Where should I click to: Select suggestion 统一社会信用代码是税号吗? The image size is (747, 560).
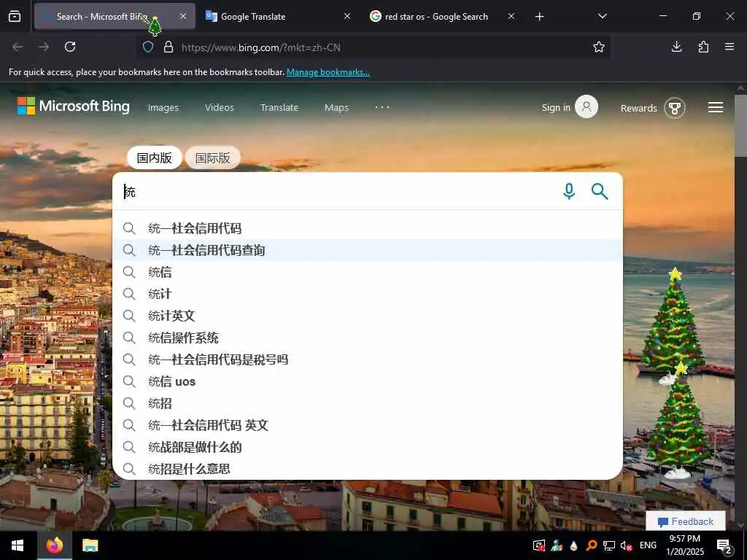click(368, 359)
